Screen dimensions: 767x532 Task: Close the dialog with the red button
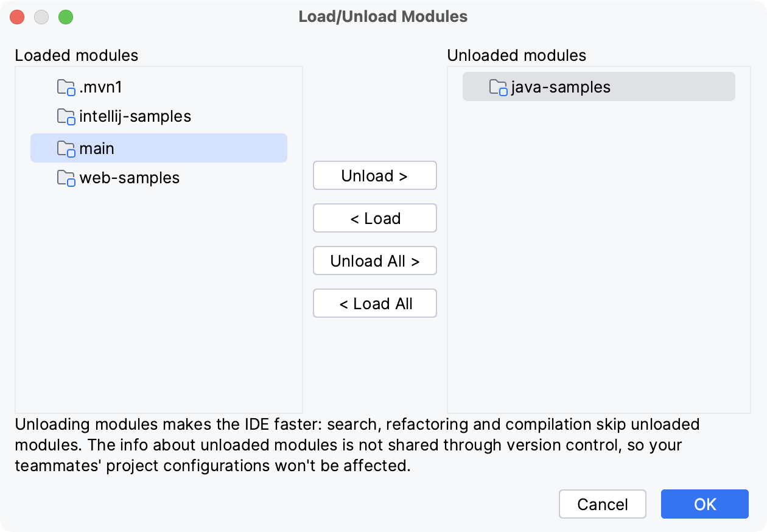coord(17,17)
